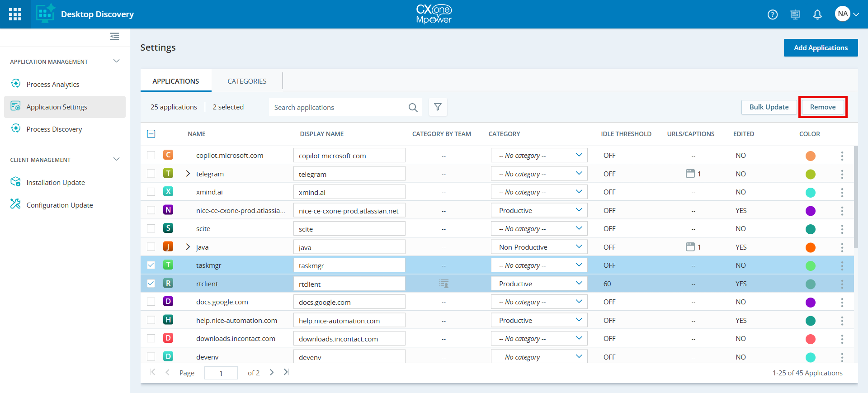This screenshot has height=393, width=868.
Task: Switch to the Categories tab
Action: (x=247, y=81)
